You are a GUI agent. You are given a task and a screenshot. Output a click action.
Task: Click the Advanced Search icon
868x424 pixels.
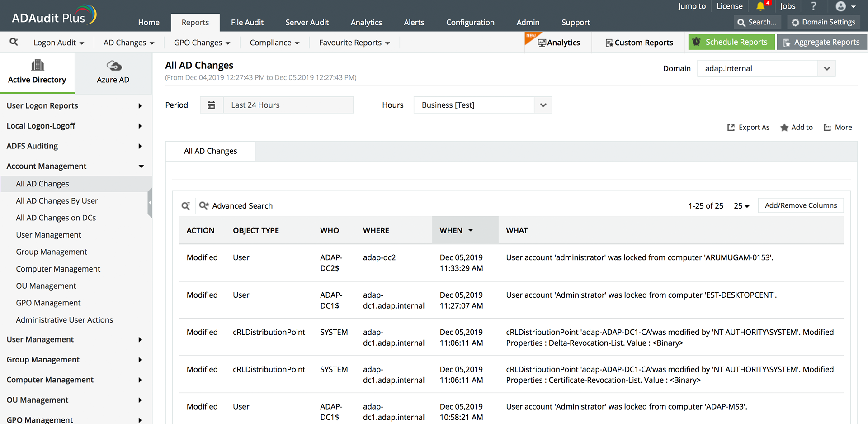(204, 205)
